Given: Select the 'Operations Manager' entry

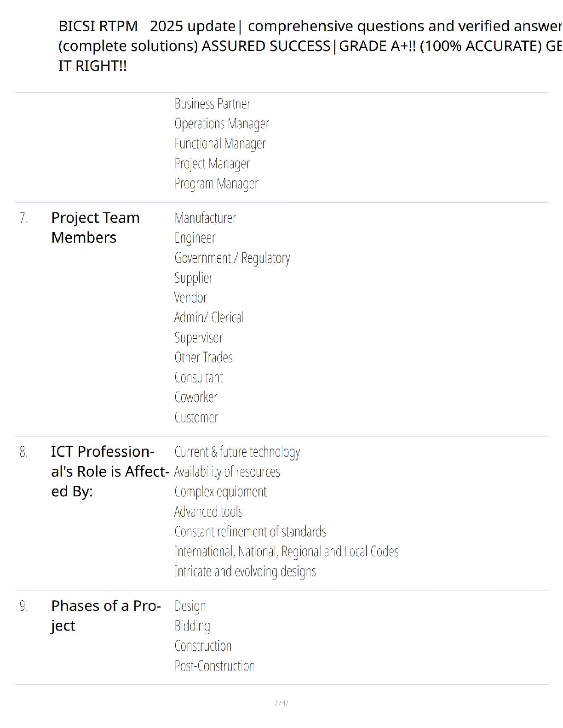Looking at the screenshot, I should [x=221, y=124].
